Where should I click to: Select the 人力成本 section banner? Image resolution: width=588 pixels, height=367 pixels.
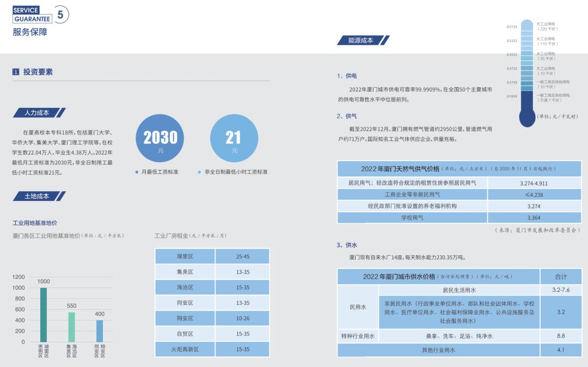click(x=38, y=113)
